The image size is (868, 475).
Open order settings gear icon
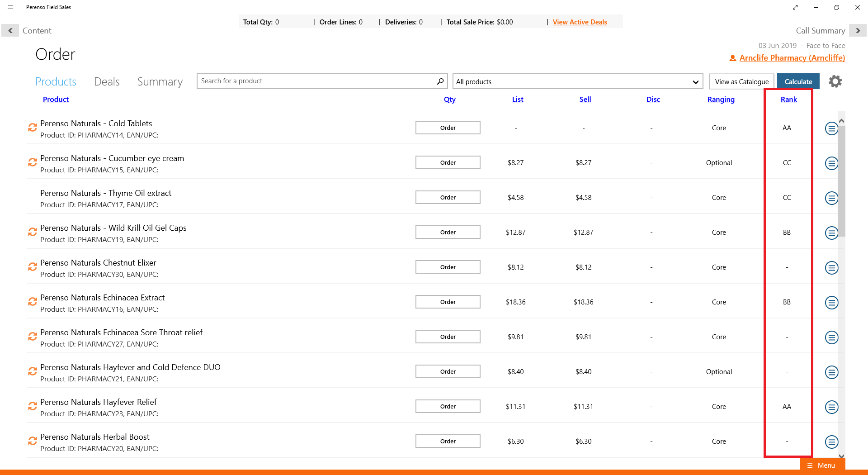click(x=835, y=81)
